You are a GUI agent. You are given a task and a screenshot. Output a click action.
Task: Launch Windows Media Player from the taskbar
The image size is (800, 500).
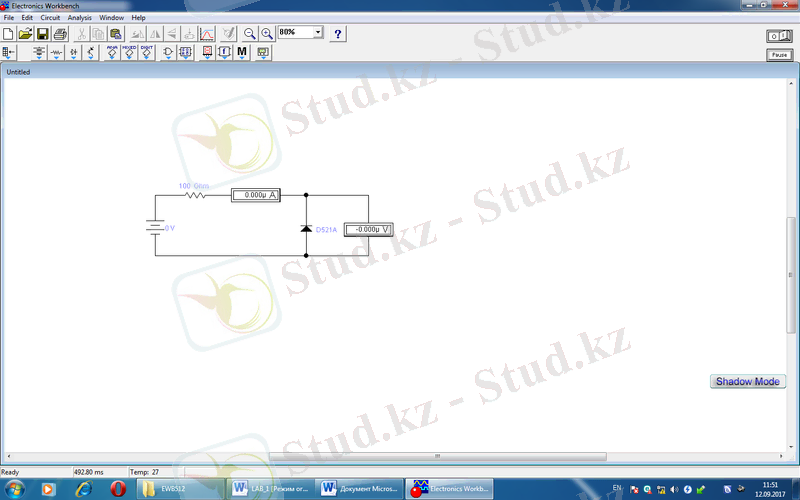click(x=48, y=489)
